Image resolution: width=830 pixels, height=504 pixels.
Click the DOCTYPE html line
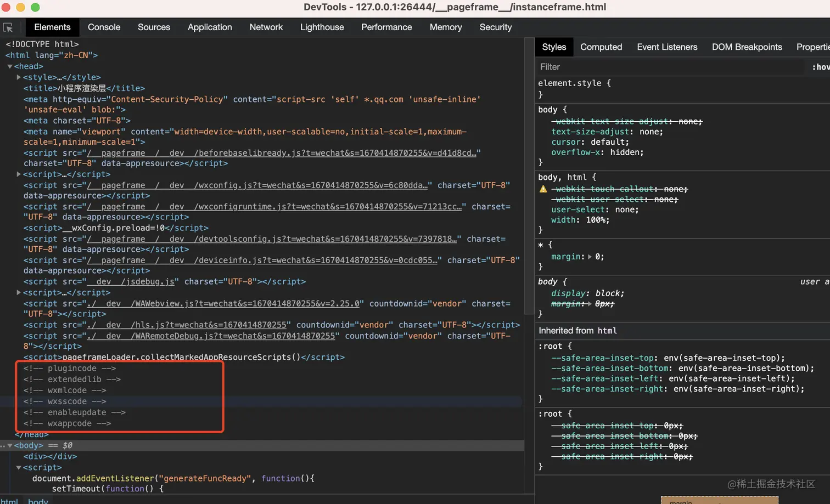click(42, 44)
